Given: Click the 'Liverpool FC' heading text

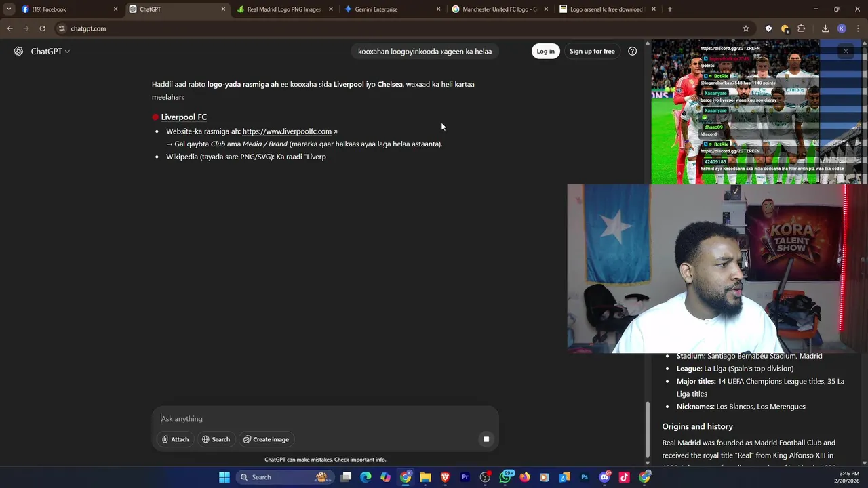Looking at the screenshot, I should (x=184, y=117).
